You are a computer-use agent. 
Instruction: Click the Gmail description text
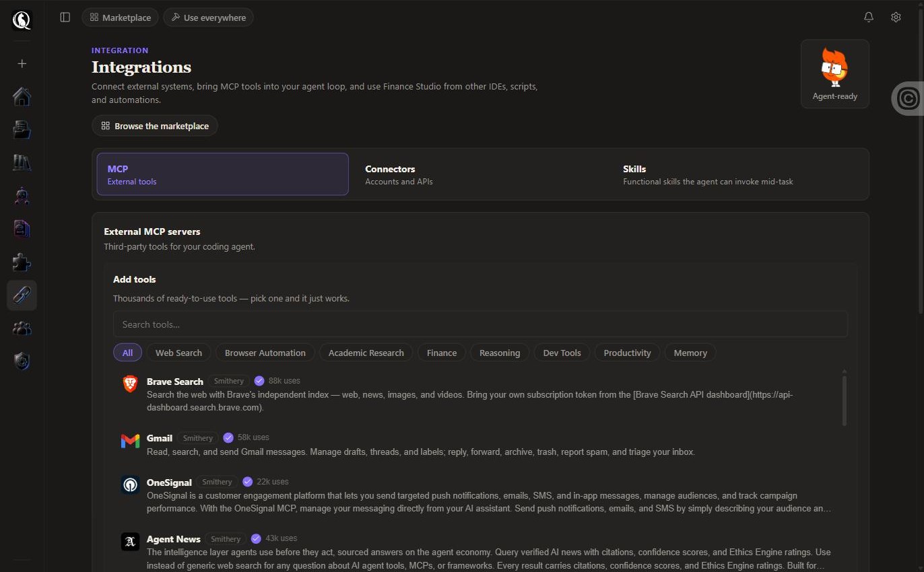[420, 452]
